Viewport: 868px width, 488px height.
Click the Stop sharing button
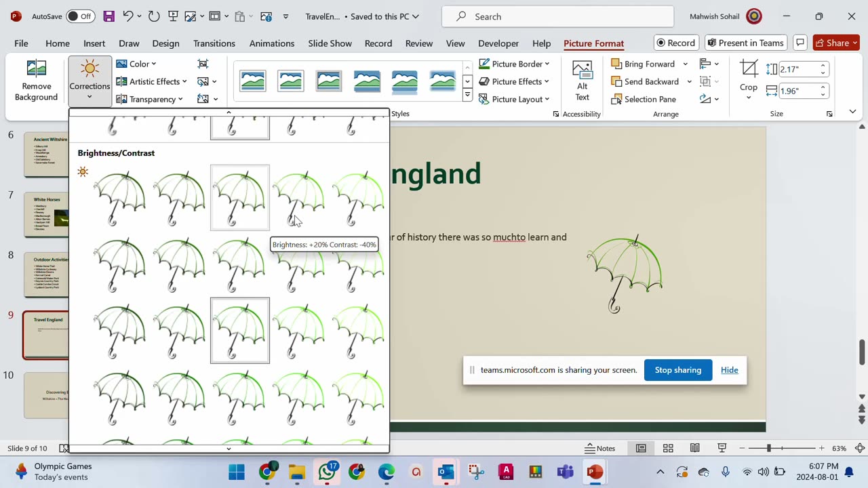click(678, 370)
